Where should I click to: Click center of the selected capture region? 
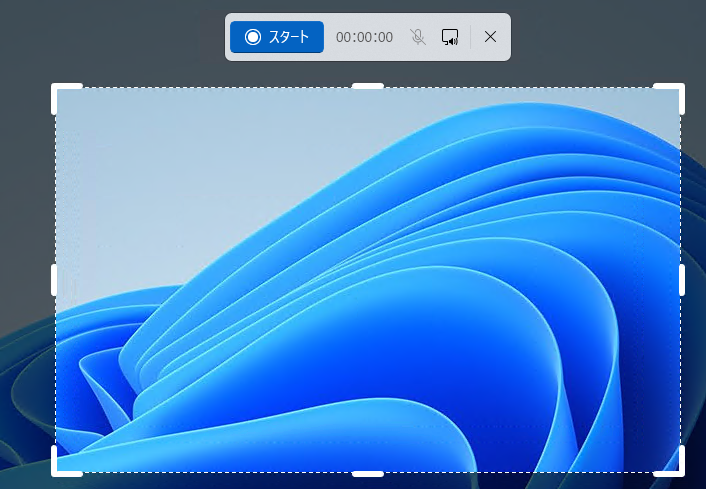[368, 280]
